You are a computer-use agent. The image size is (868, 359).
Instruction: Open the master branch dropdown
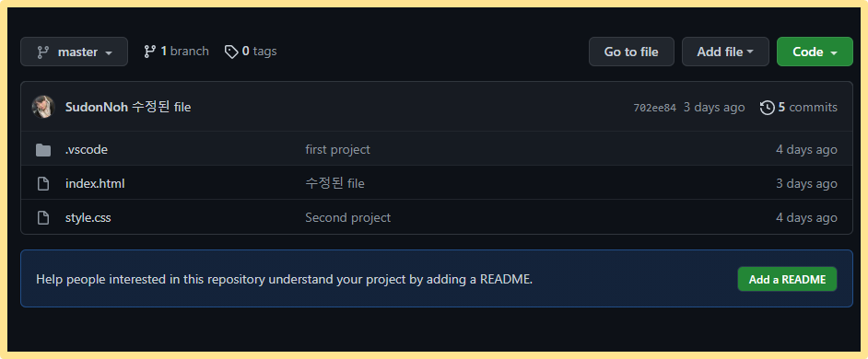(75, 52)
